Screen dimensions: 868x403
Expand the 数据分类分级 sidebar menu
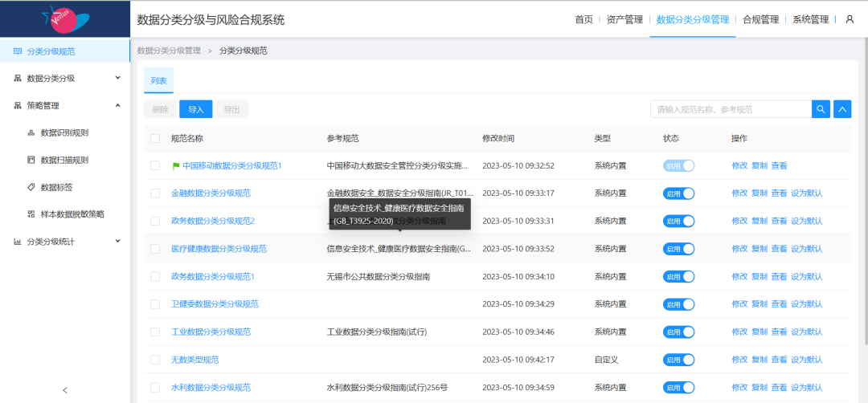point(64,78)
